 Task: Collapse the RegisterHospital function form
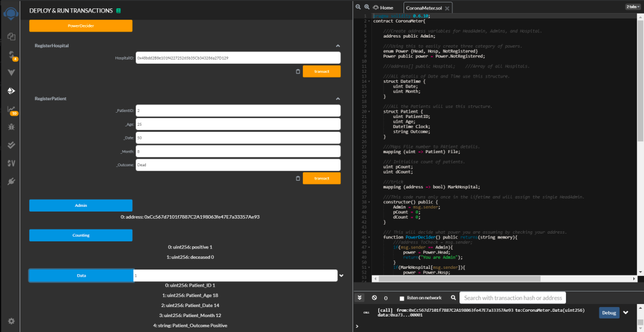pos(337,46)
